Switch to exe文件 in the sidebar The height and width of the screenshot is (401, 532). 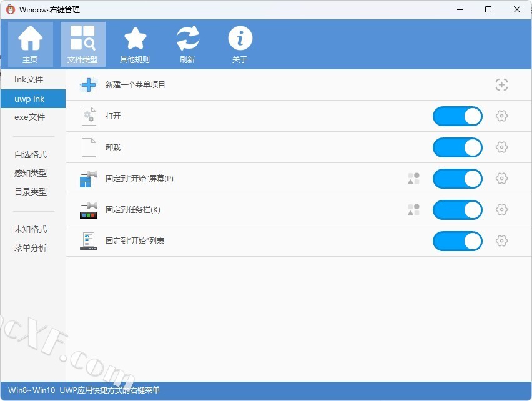30,117
